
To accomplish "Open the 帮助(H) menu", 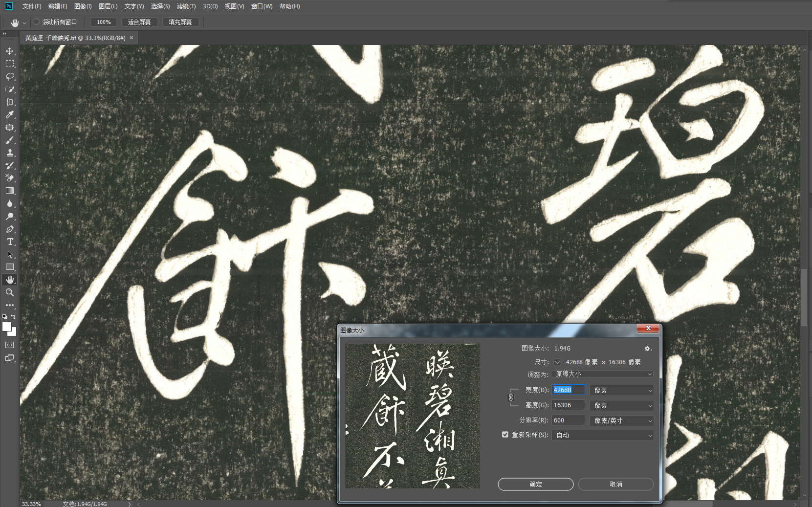I will click(x=289, y=6).
